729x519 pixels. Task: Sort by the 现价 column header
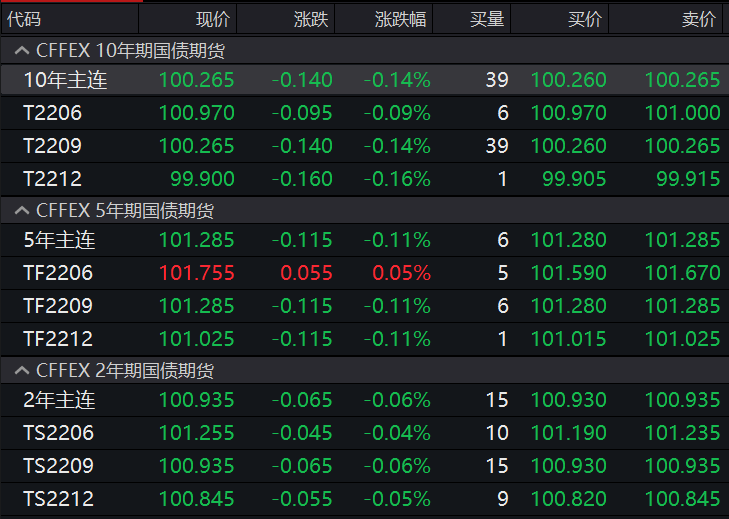click(x=213, y=19)
